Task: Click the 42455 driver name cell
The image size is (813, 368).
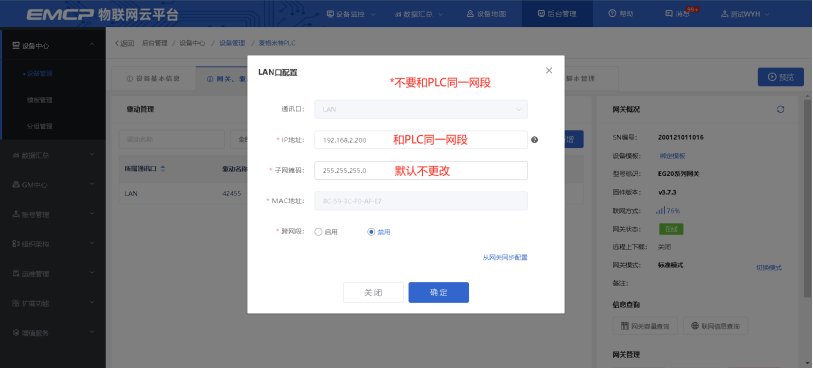Action: click(x=232, y=194)
